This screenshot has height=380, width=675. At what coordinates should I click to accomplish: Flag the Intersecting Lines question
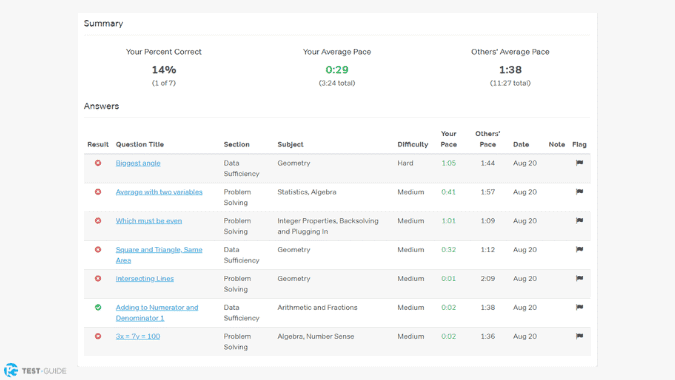coord(579,278)
